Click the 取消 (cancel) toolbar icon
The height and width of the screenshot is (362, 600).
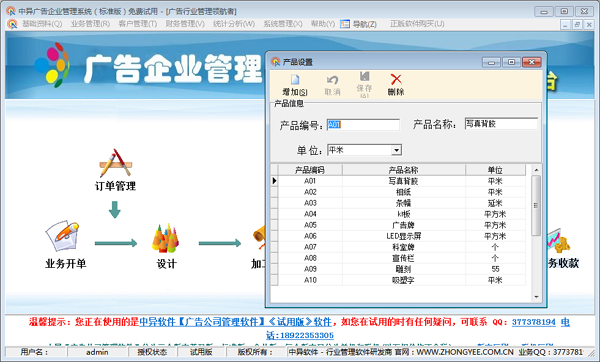[x=332, y=80]
